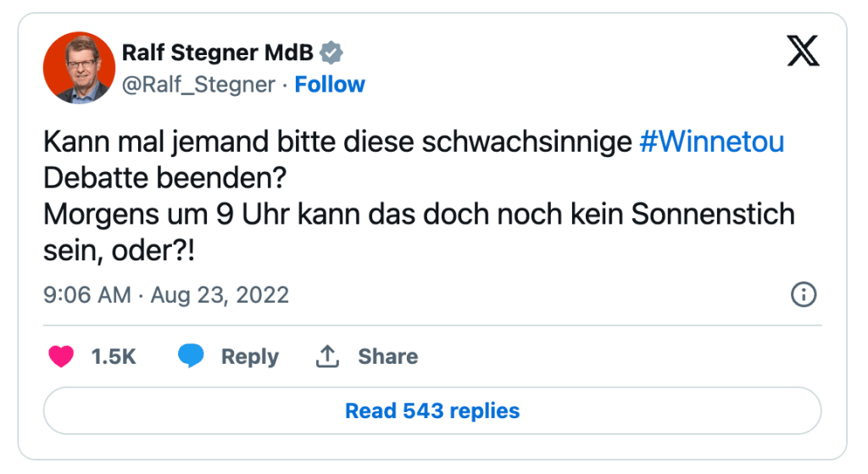Click the Reply text label
The width and height of the screenshot is (868, 474).
pyautogui.click(x=249, y=357)
